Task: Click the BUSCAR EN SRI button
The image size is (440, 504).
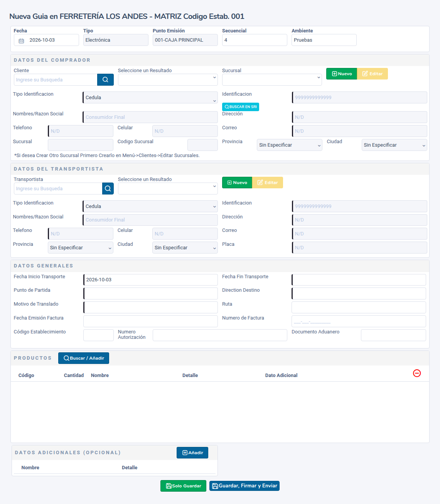Action: [241, 107]
